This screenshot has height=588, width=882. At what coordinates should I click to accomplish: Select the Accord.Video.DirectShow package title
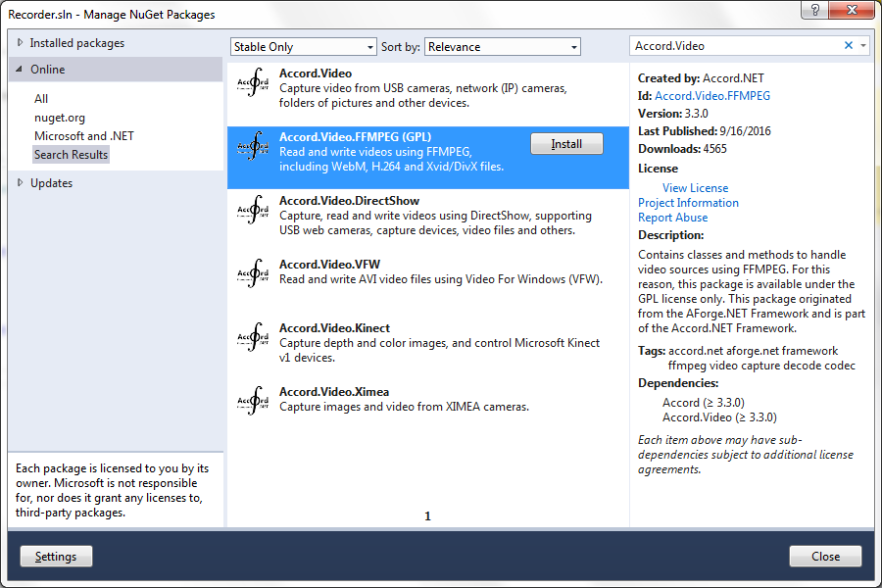tap(349, 201)
